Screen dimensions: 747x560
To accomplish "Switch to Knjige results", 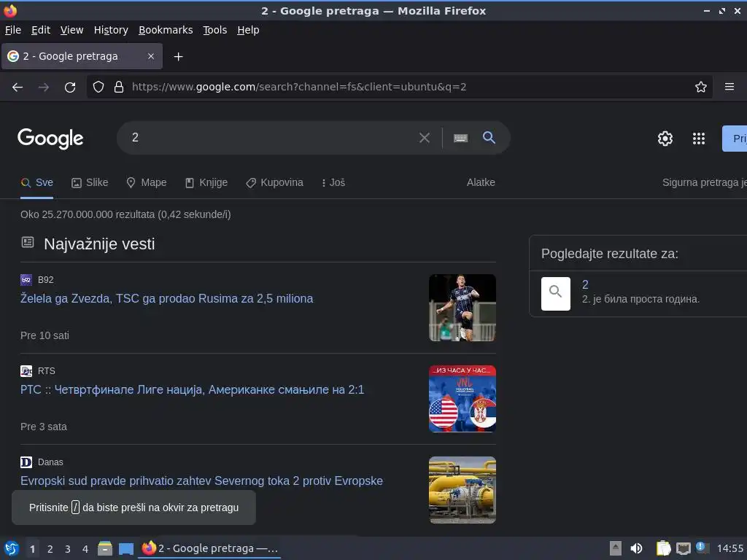I will coord(206,182).
